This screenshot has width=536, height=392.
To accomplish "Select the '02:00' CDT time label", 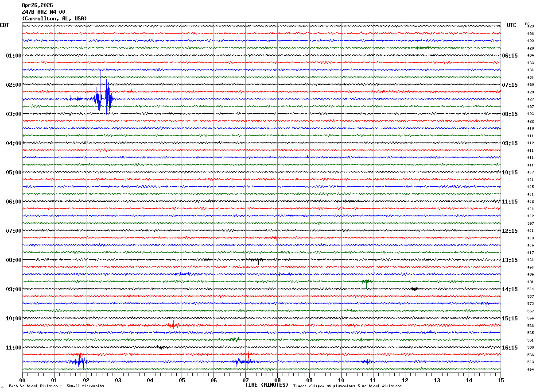I will pyautogui.click(x=14, y=85).
